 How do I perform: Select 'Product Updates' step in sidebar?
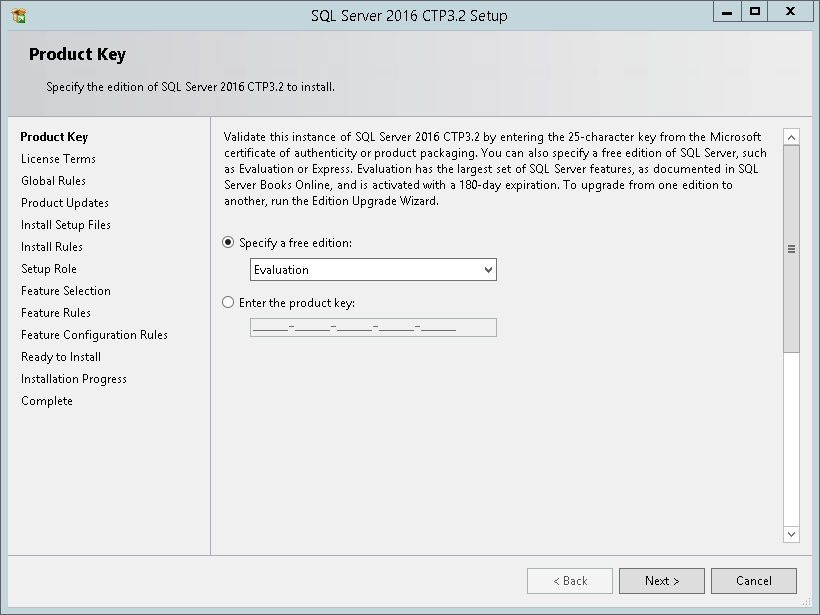(65, 203)
